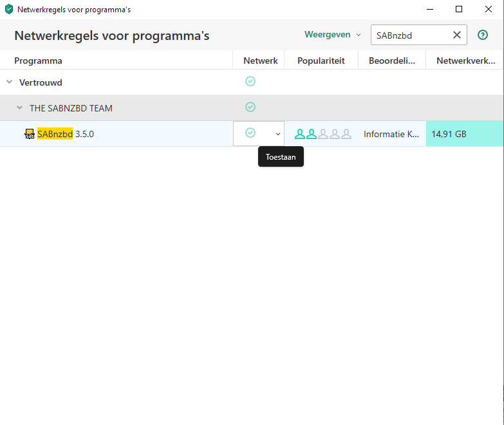The image size is (504, 425).
Task: Click THE SABNZBD TEAM network allow icon
Action: coord(250,107)
